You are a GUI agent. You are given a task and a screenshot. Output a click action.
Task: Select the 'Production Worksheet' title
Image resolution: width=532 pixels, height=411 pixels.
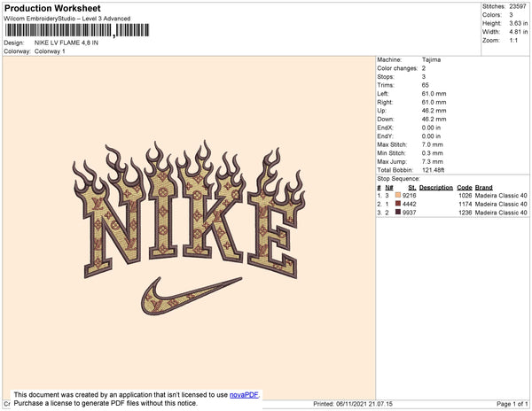pos(52,8)
